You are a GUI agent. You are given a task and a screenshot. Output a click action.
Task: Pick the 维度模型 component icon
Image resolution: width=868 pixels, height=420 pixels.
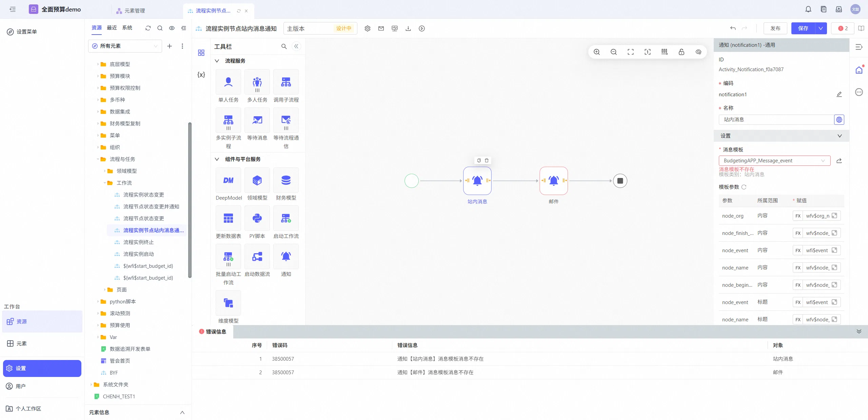click(228, 303)
